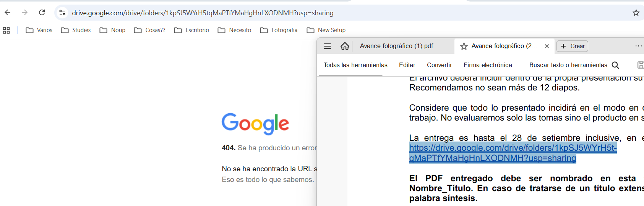This screenshot has height=206, width=644.
Task: Open the apps grid in bookmarks bar
Action: [6, 30]
